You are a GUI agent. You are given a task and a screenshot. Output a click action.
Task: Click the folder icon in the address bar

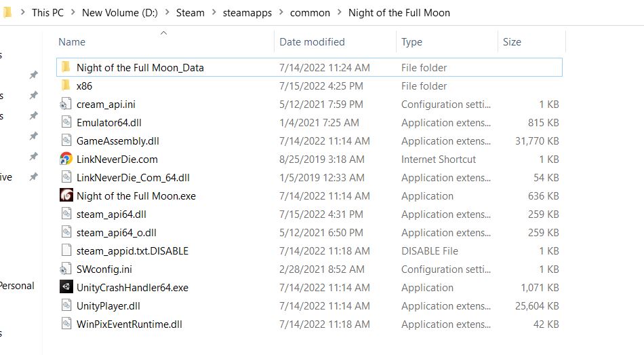click(7, 13)
